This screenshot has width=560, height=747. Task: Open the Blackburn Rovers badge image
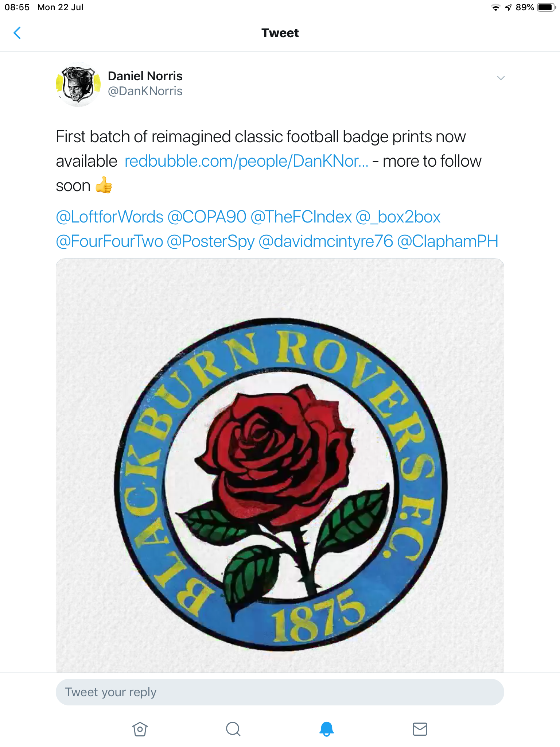(x=280, y=465)
